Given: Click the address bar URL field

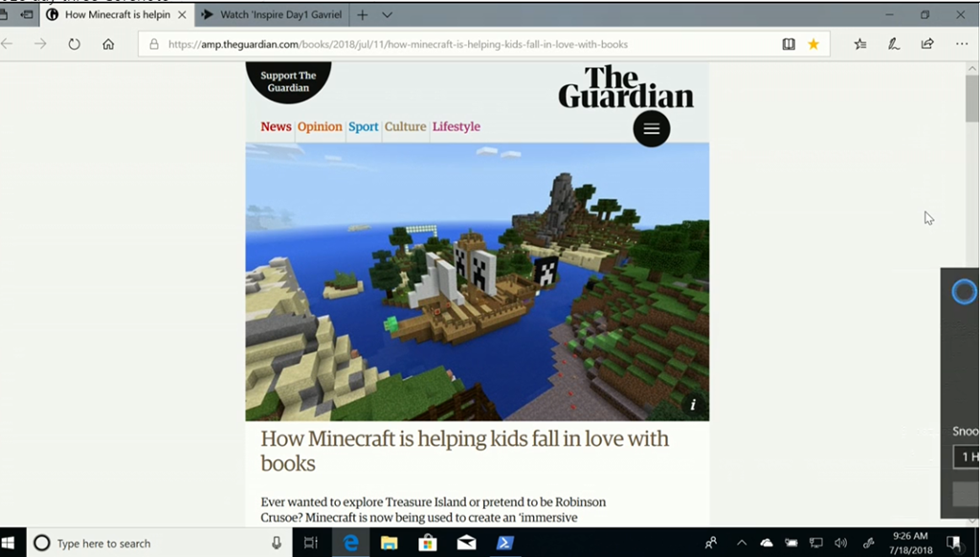Looking at the screenshot, I should pos(459,44).
